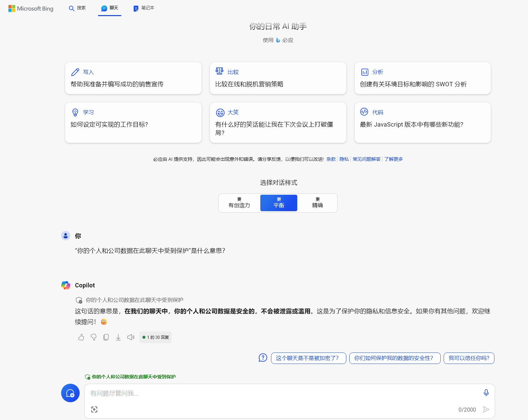The width and height of the screenshot is (528, 420).
Task: Select 如何设定可实现的工作目标 suggestion
Action: 133,123
